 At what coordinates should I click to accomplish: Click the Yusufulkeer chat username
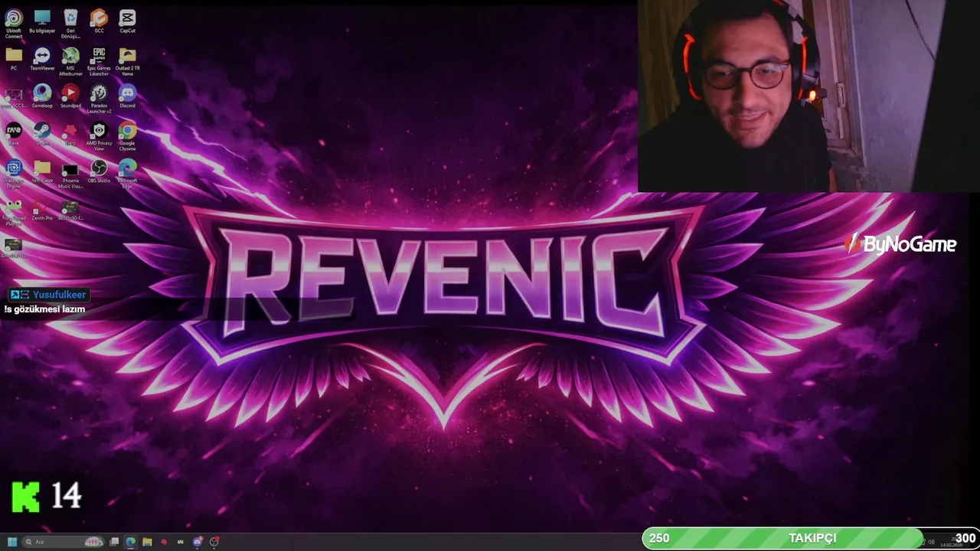coord(59,295)
